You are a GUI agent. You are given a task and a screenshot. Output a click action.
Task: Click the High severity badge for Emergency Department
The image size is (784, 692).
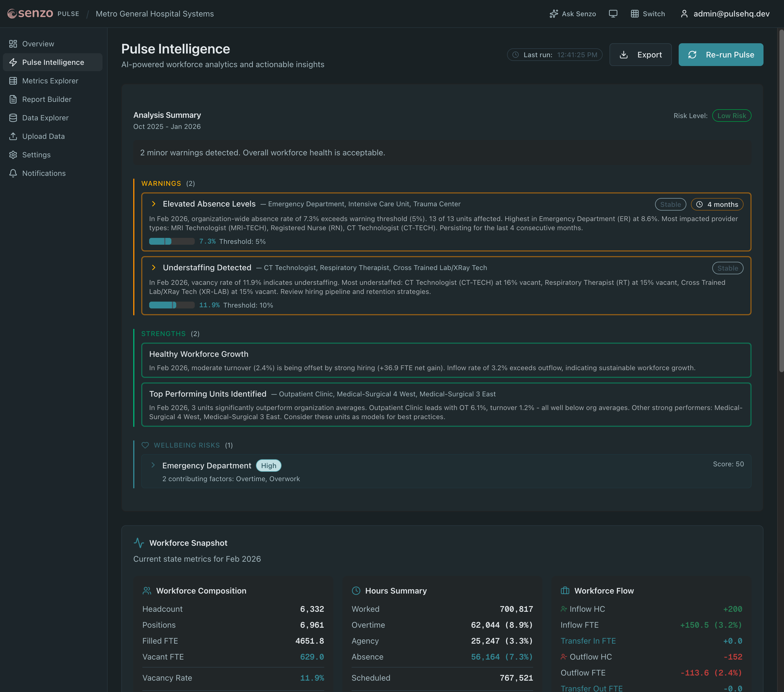pyautogui.click(x=268, y=466)
